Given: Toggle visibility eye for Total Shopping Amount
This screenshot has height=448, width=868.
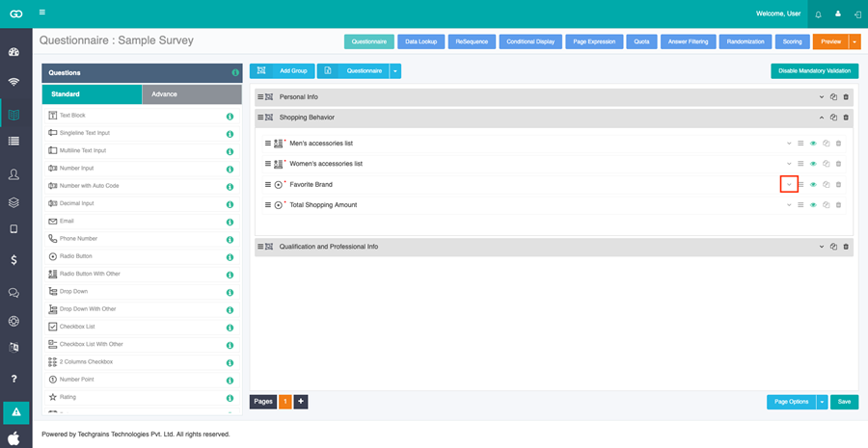Looking at the screenshot, I should point(813,205).
